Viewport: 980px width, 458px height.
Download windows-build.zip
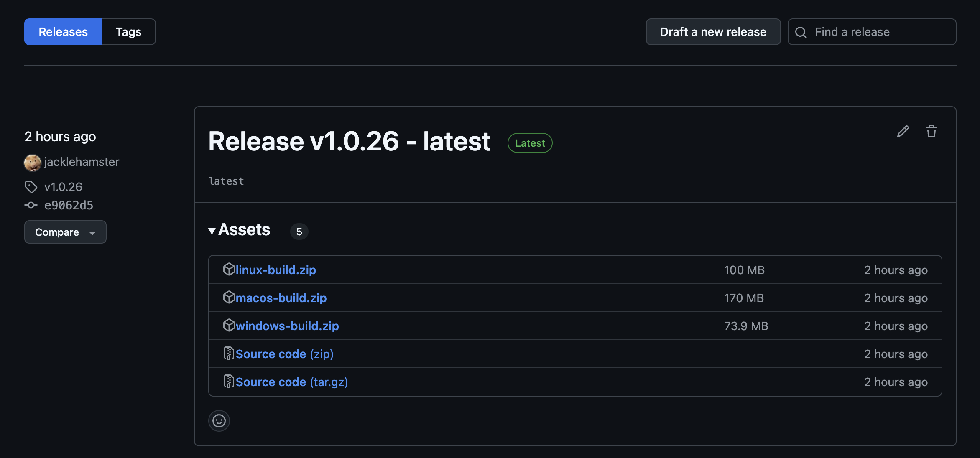[287, 326]
